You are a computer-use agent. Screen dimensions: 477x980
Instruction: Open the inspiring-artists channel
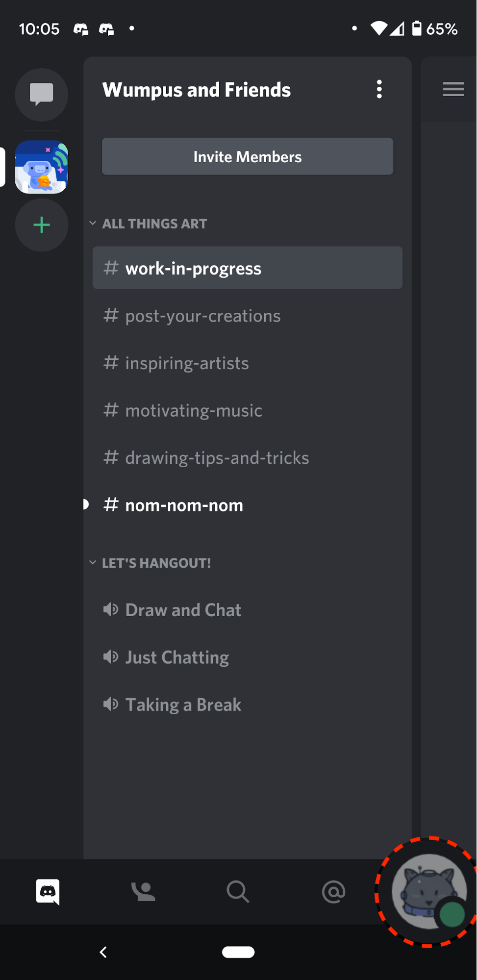187,363
